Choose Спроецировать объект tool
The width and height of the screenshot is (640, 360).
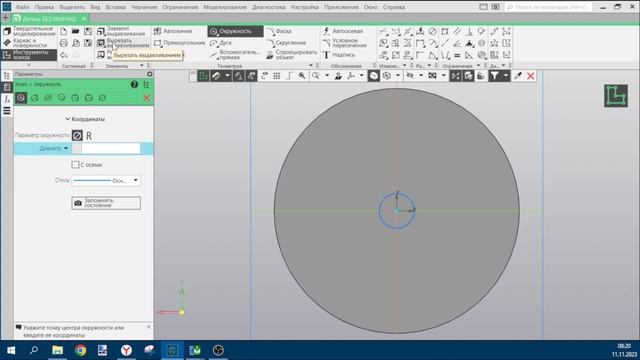291,55
